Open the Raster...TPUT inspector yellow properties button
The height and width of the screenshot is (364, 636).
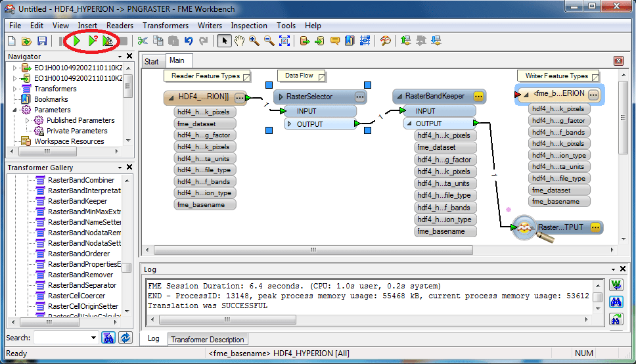click(x=595, y=227)
